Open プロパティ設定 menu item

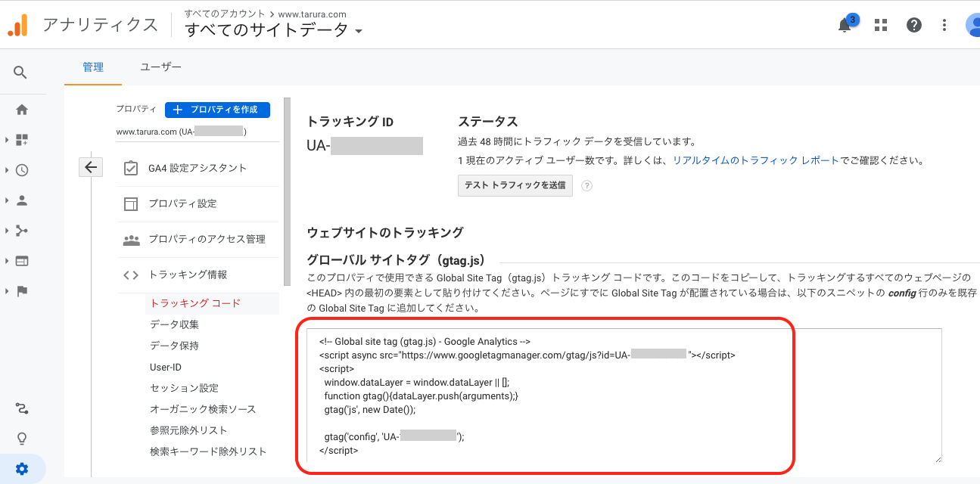pos(198,203)
